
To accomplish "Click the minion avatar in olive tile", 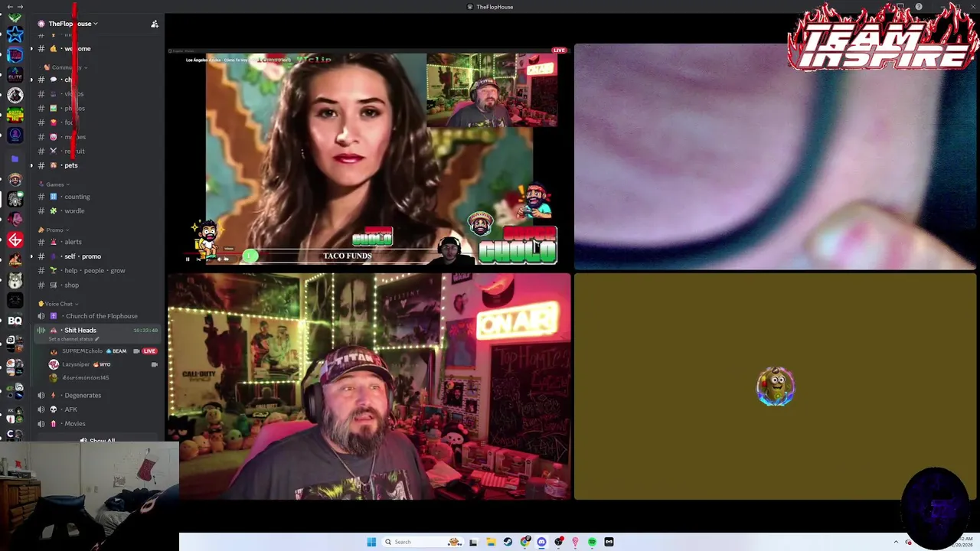I will click(x=775, y=386).
